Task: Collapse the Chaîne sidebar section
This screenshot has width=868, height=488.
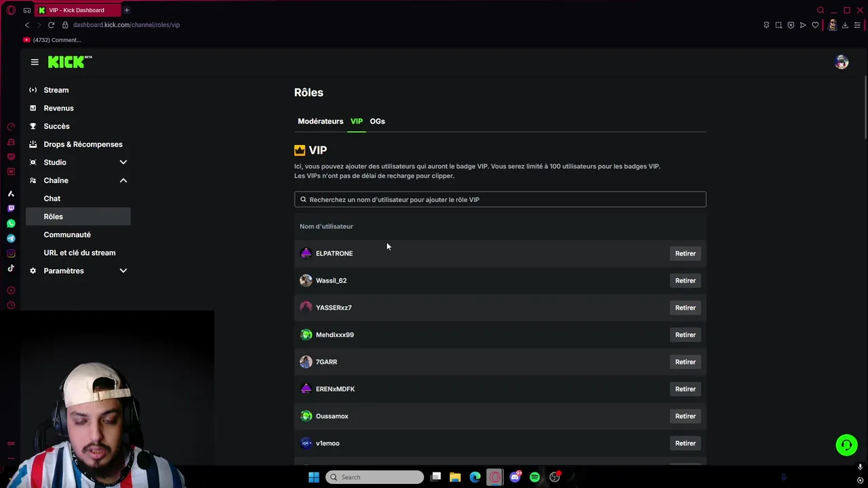Action: pyautogui.click(x=123, y=180)
